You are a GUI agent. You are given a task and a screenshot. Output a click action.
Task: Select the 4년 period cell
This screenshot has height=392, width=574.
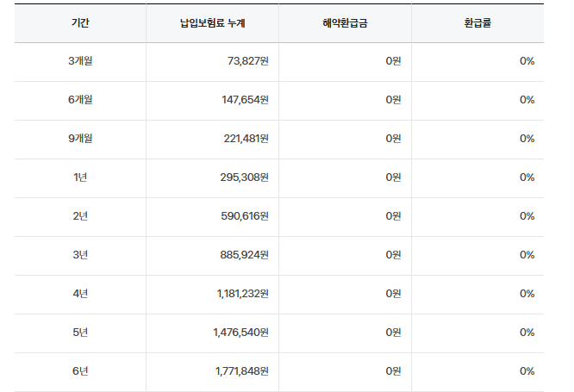(80, 294)
